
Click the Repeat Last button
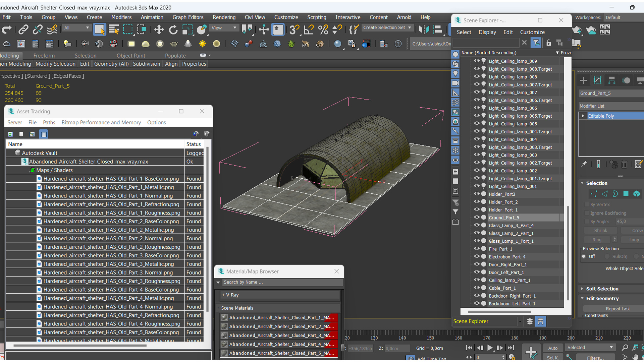coord(618,309)
